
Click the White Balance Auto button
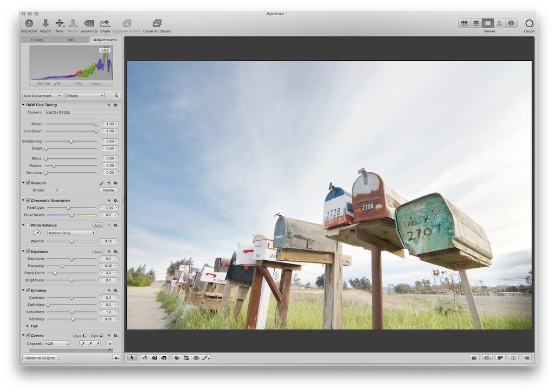98,225
